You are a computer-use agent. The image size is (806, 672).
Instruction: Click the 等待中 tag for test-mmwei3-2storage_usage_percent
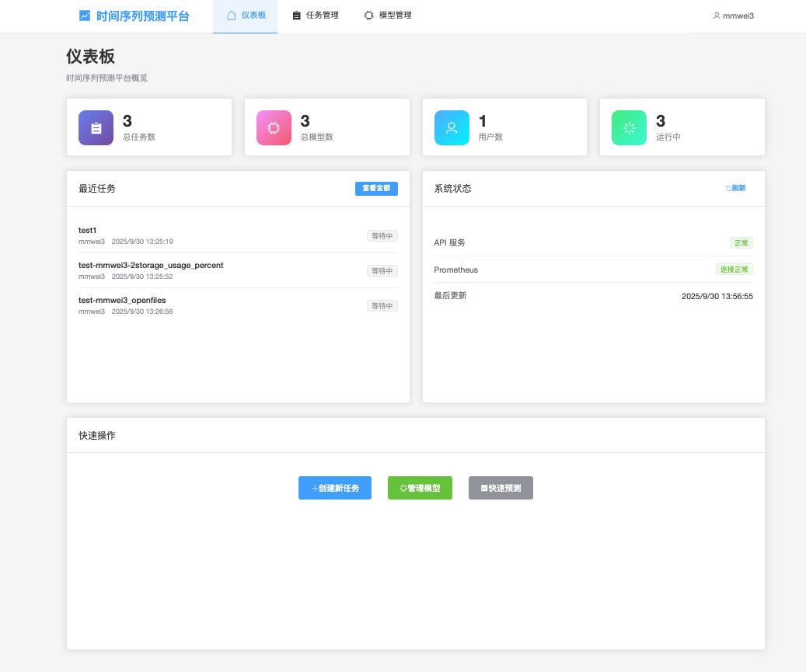[x=382, y=271]
